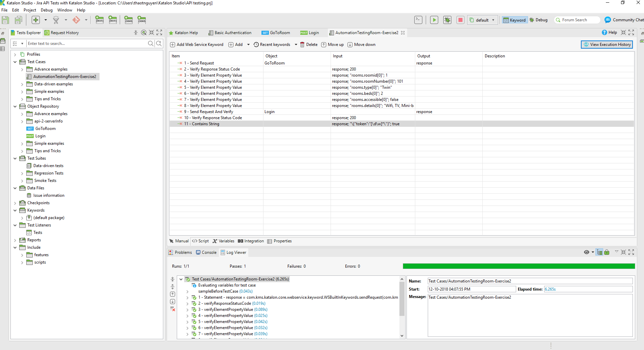
Task: Click Add Web Service Keyword button
Action: pyautogui.click(x=197, y=45)
